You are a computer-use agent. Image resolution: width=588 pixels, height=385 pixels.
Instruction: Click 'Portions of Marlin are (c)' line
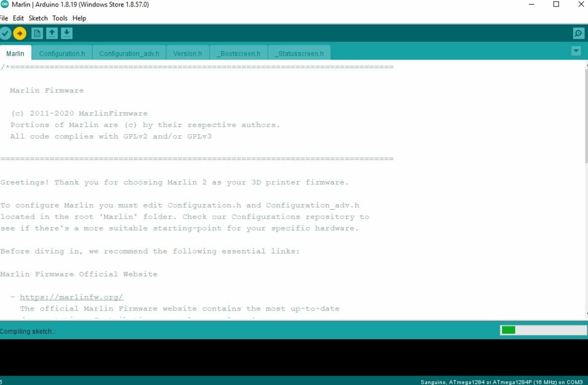tap(145, 125)
